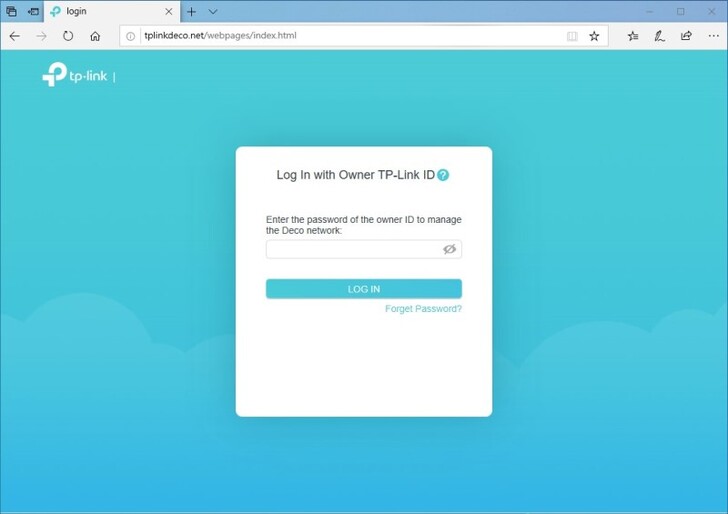Maximize the browser window
The width and height of the screenshot is (728, 514).
[x=681, y=12]
